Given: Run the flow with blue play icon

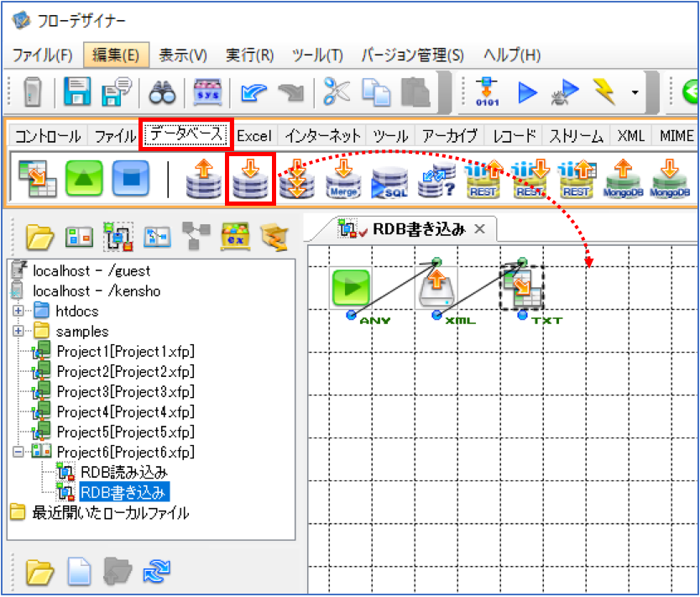Looking at the screenshot, I should (527, 92).
